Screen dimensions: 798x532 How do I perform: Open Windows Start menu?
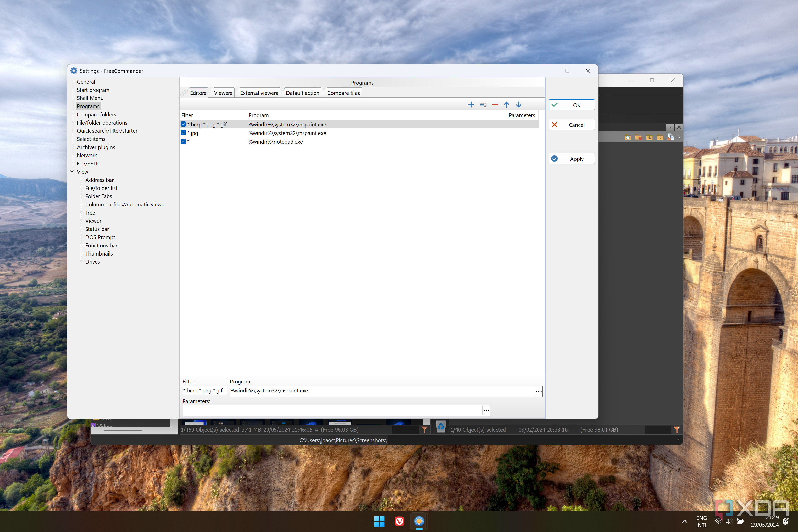click(x=379, y=521)
